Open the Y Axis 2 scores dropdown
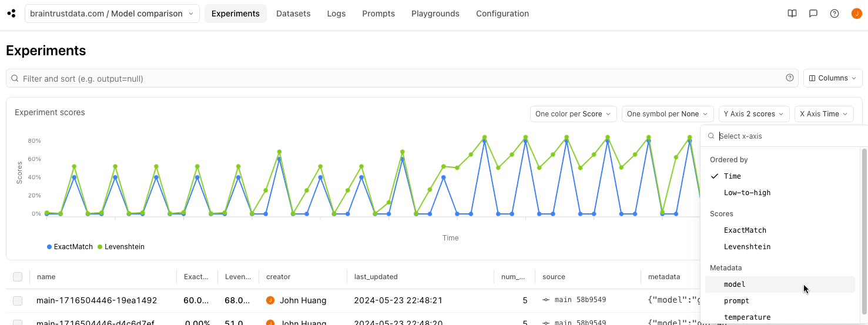The height and width of the screenshot is (325, 868). click(x=753, y=114)
